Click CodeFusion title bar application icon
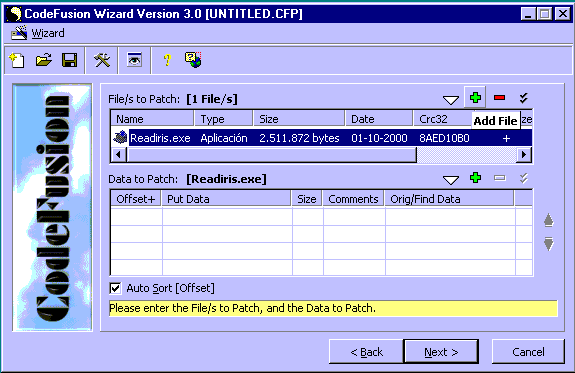 pos(14,14)
